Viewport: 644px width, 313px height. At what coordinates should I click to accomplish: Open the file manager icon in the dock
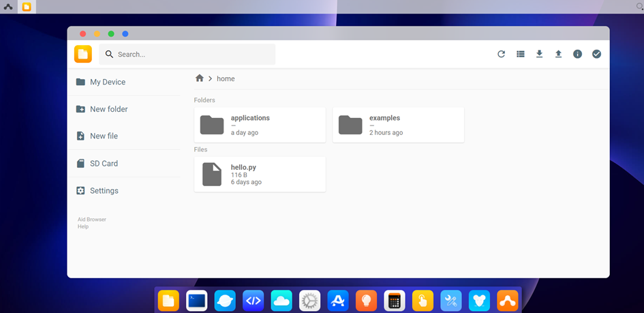[x=168, y=301]
